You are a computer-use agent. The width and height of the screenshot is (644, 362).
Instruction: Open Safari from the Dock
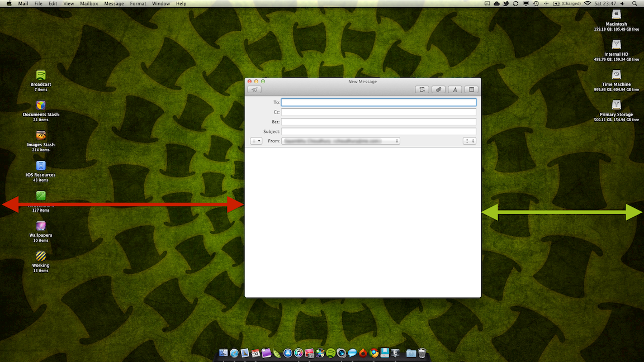pyautogui.click(x=234, y=353)
